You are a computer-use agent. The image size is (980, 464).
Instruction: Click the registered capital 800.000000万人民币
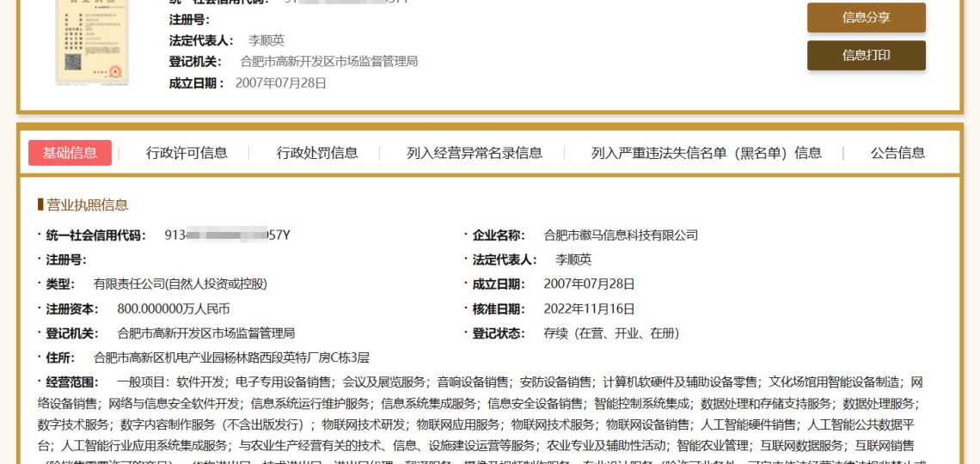[174, 308]
